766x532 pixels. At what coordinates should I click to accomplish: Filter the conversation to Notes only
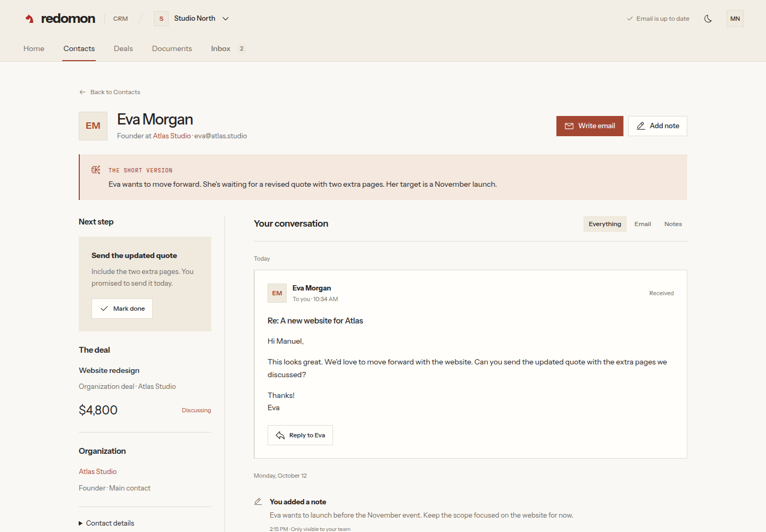(x=673, y=224)
